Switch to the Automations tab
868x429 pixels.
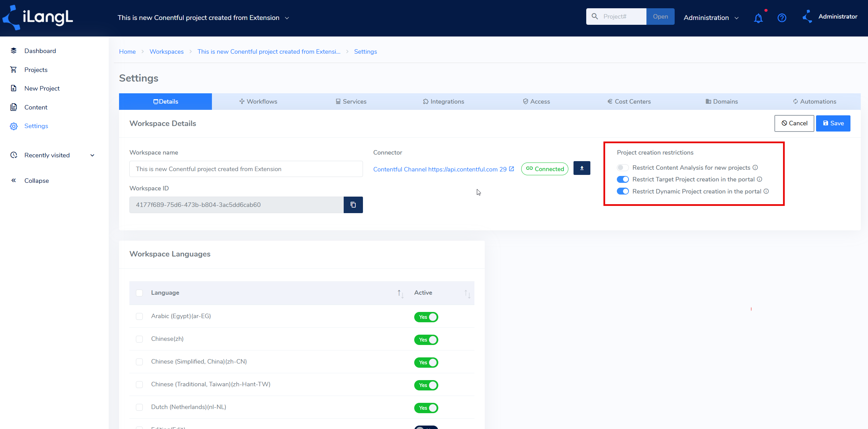click(814, 102)
